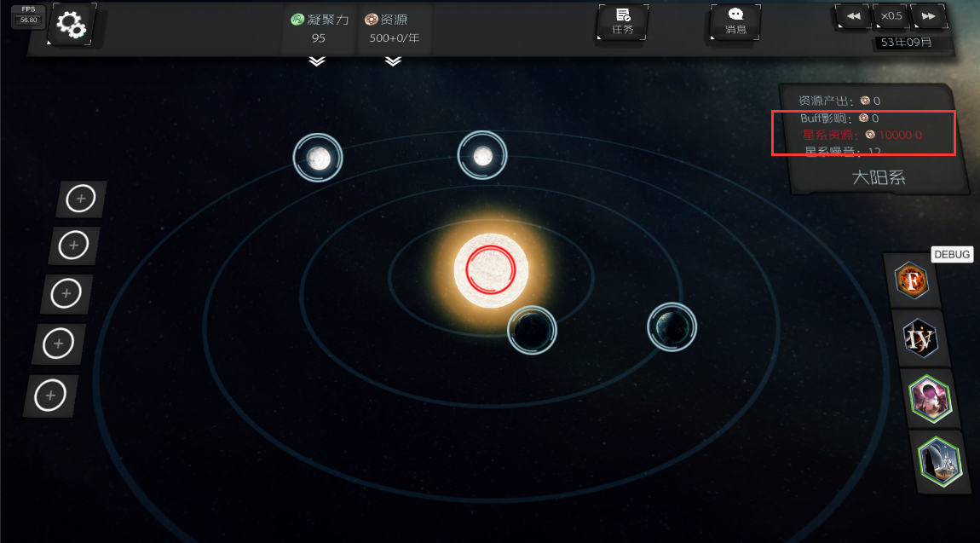
Task: Expand the chevron below 凝聚力
Action: (x=317, y=61)
